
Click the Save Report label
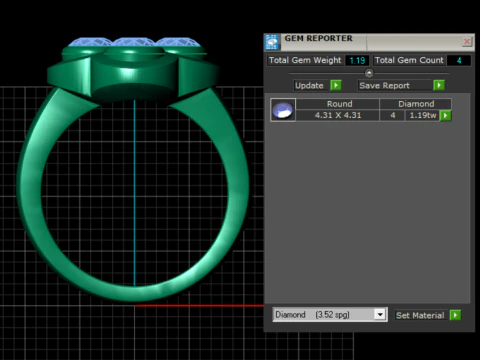pos(384,86)
